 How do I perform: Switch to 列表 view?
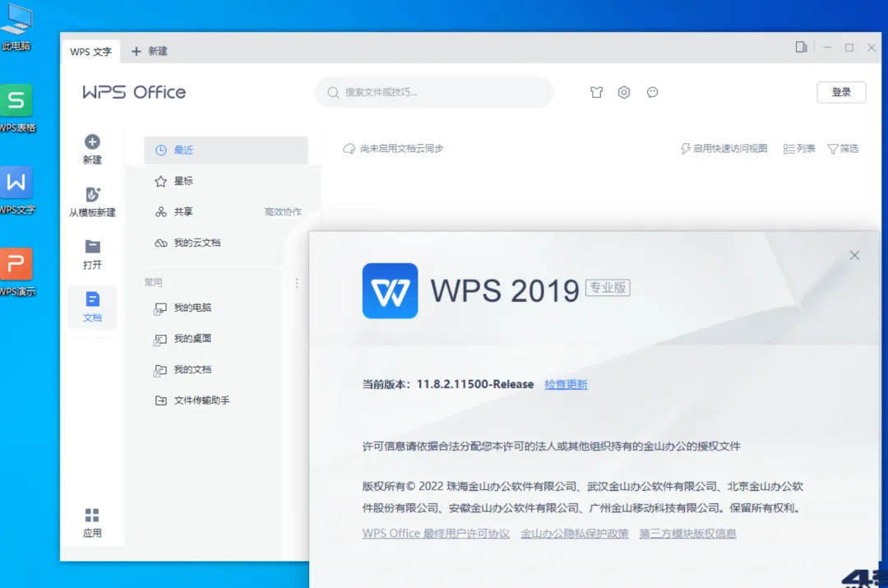(799, 148)
